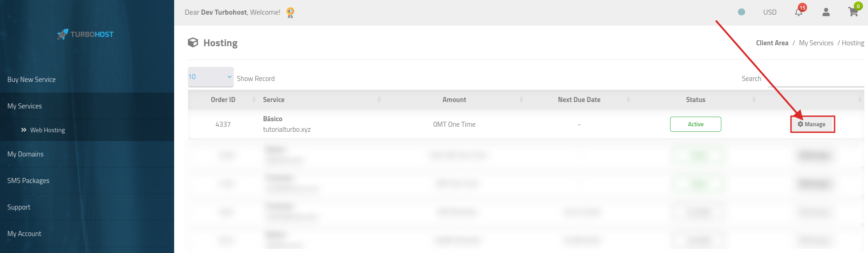The width and height of the screenshot is (868, 253).
Task: Follow the Client Area breadcrumb link
Action: click(772, 43)
